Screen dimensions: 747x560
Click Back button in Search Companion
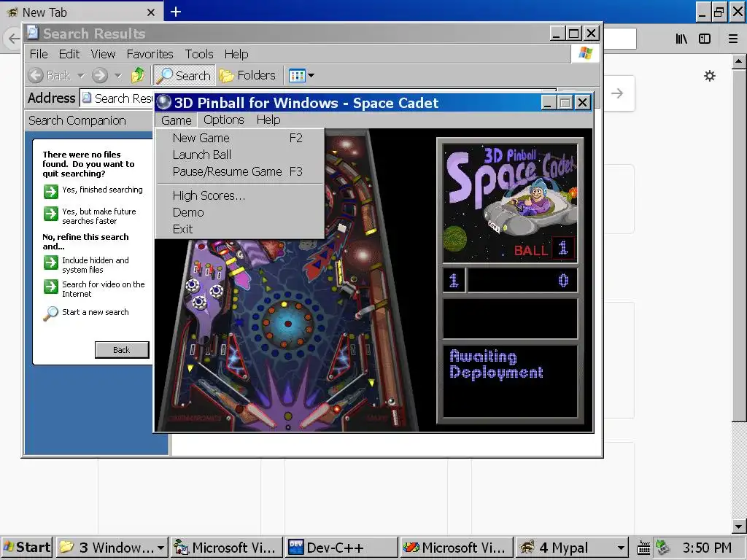[122, 349]
